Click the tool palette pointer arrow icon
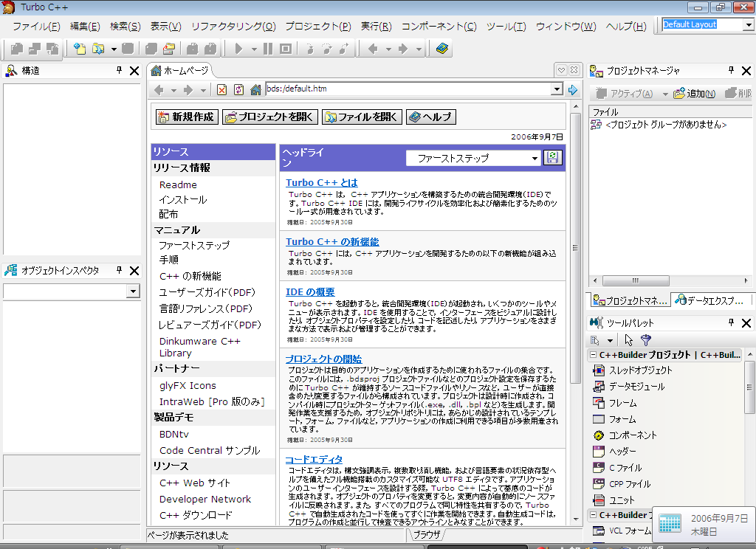 629,340
